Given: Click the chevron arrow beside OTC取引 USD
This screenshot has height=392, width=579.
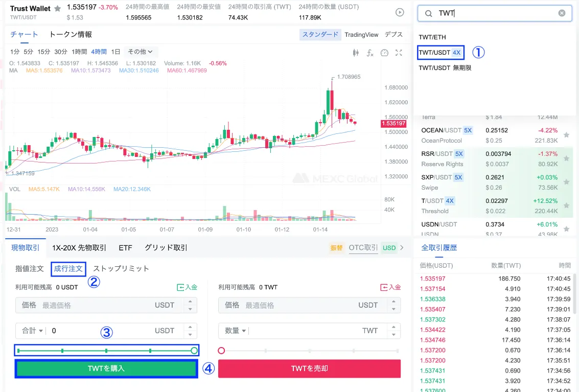Looking at the screenshot, I should (x=402, y=247).
